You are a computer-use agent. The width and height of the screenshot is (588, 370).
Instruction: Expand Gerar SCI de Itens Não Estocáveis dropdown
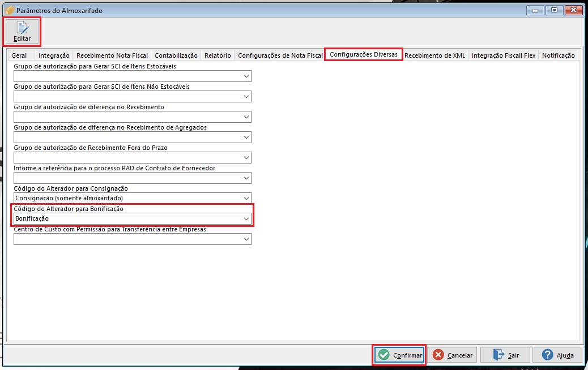[x=246, y=97]
